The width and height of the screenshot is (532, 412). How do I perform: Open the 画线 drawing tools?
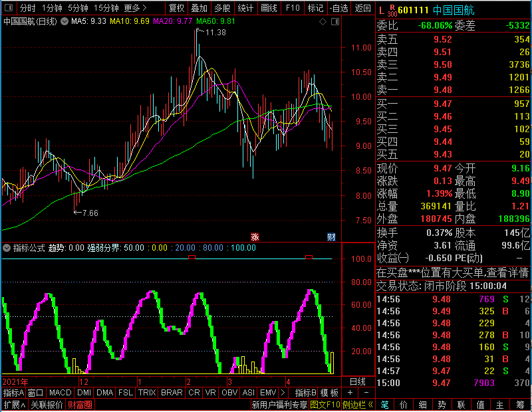point(269,8)
